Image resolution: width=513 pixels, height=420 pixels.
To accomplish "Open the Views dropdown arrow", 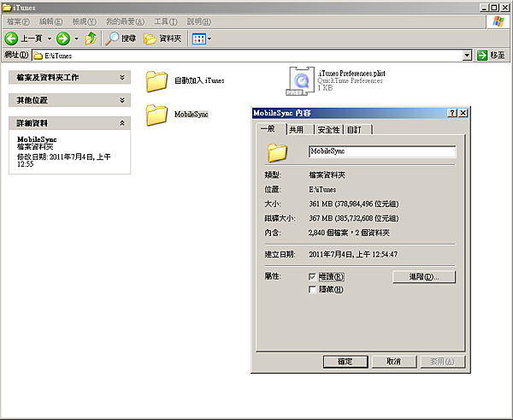I will [x=209, y=39].
